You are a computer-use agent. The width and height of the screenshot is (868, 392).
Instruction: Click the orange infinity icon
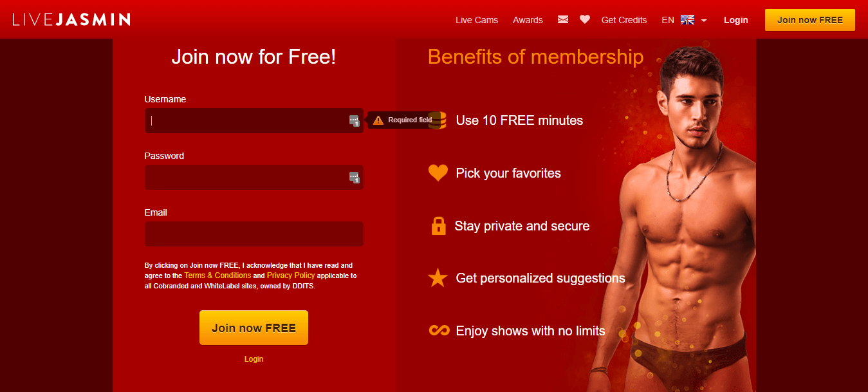[x=439, y=330]
